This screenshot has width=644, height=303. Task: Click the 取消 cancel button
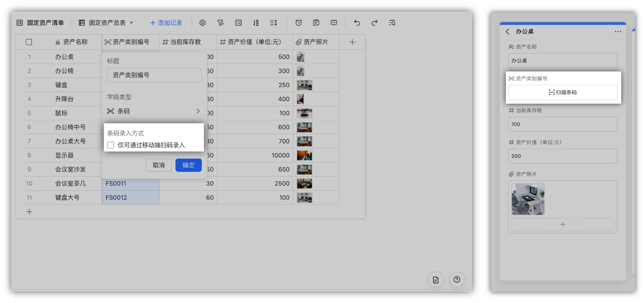159,165
